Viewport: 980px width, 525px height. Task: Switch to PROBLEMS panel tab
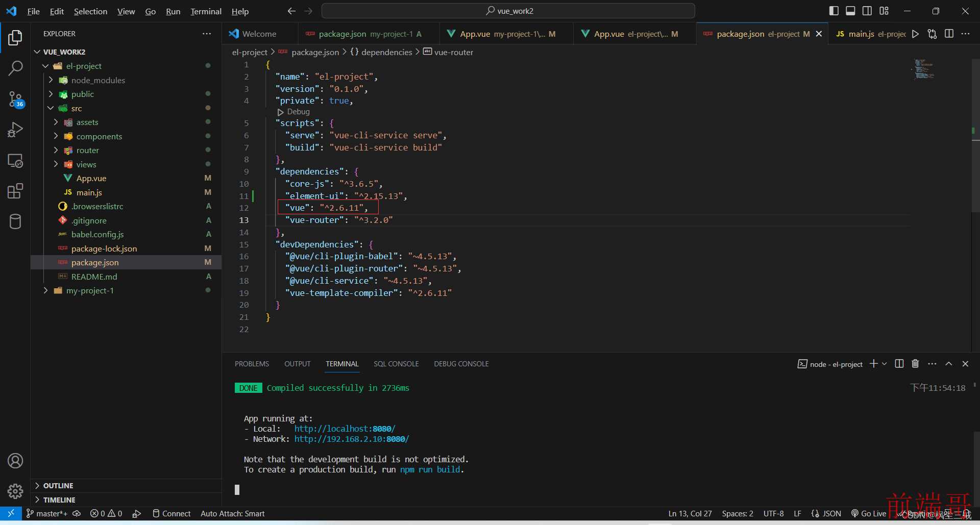(x=252, y=364)
